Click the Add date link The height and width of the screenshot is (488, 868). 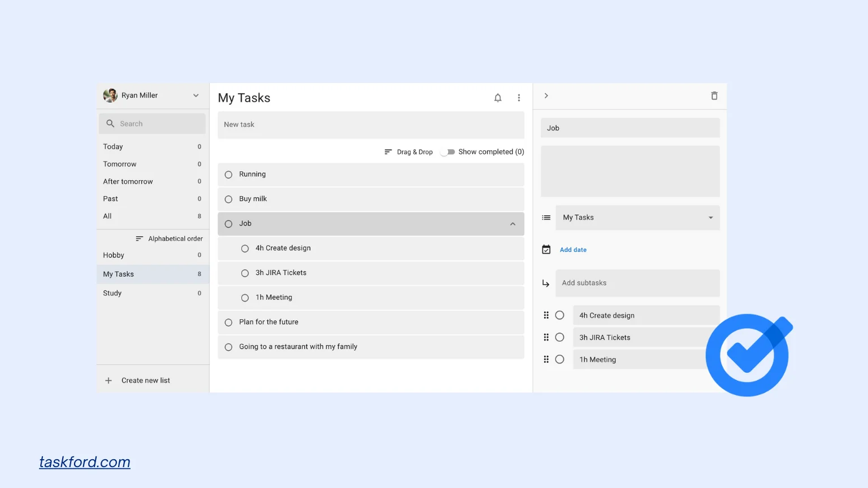point(573,250)
